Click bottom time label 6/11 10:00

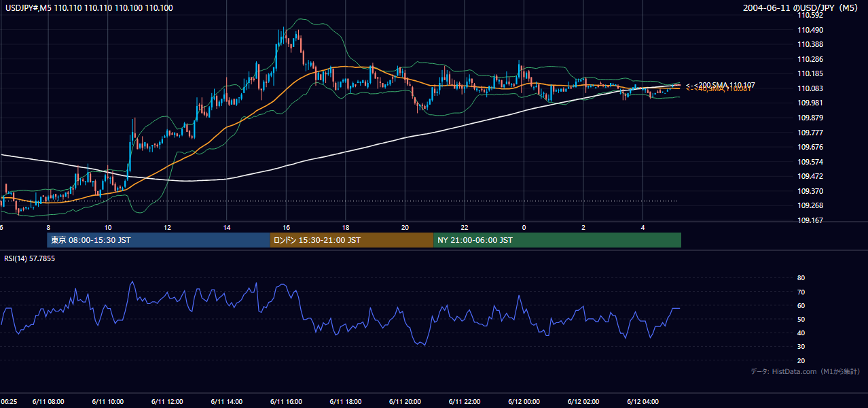click(108, 401)
